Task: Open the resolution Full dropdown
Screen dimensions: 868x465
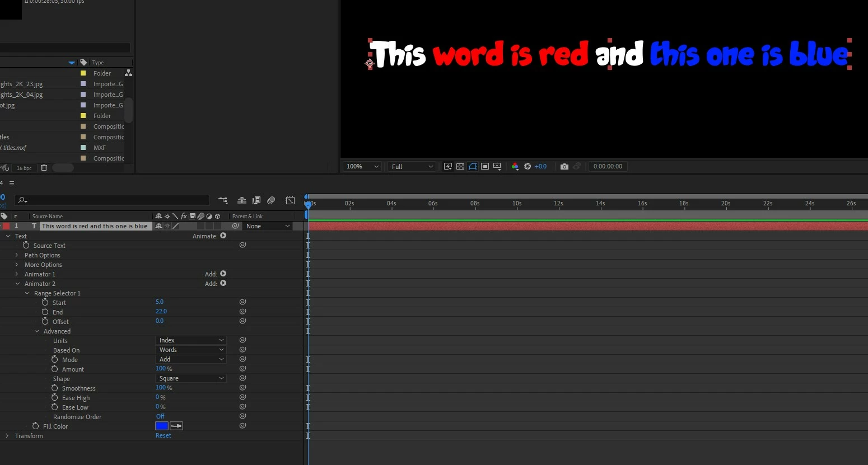Action: point(412,166)
